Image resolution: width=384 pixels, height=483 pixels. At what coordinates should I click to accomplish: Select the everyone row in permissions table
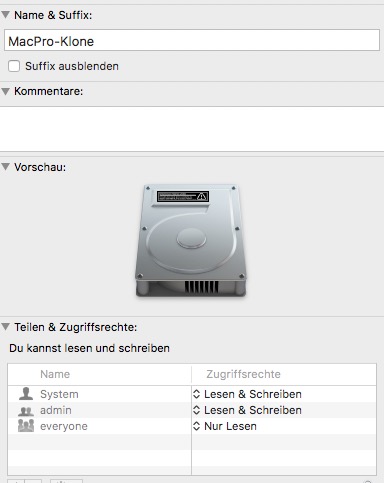tap(192, 426)
